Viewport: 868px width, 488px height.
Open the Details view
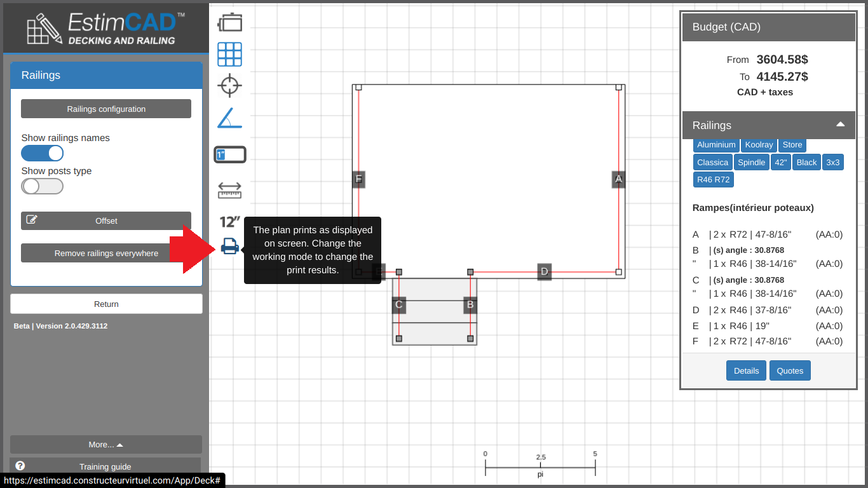click(746, 371)
